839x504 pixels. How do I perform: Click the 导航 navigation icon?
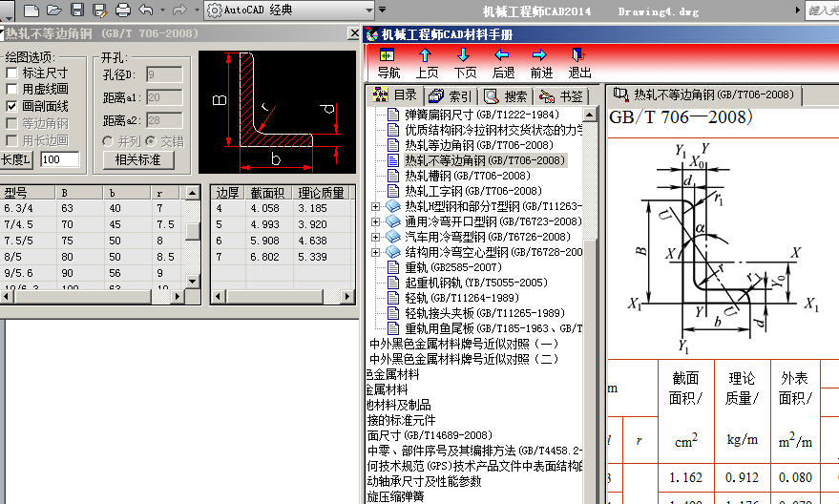tap(388, 63)
